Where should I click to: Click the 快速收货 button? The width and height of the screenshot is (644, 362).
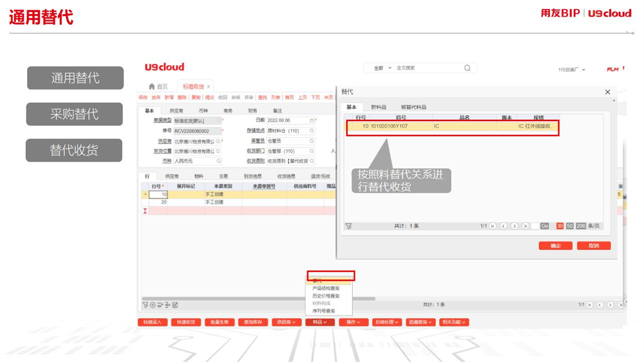(186, 322)
